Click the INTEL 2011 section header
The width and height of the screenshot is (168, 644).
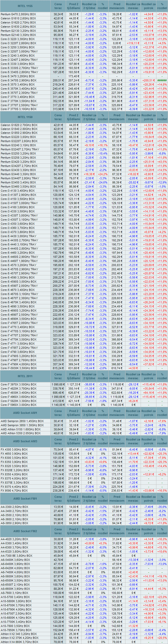[x=25, y=376]
